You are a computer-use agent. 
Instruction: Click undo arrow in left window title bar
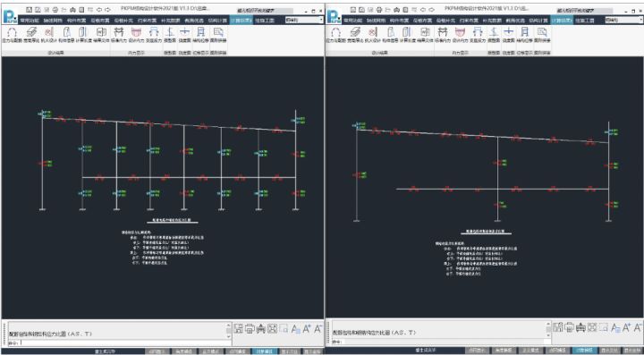pos(99,10)
